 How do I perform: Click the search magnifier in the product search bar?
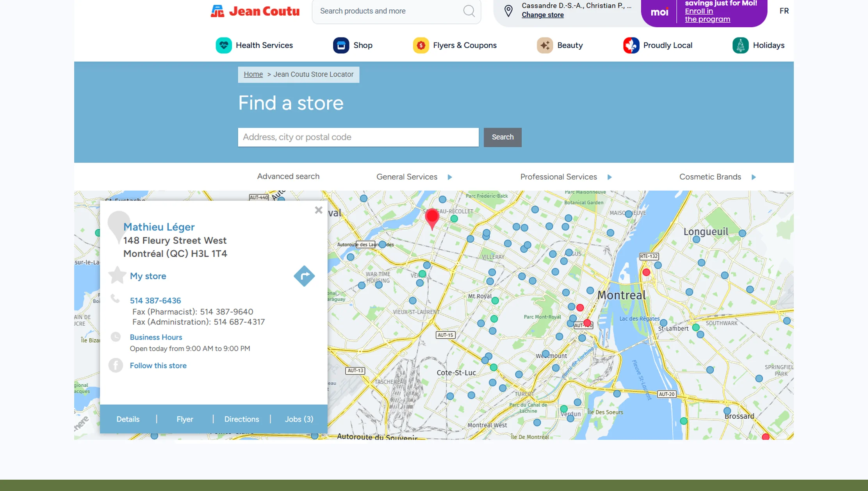tap(469, 11)
